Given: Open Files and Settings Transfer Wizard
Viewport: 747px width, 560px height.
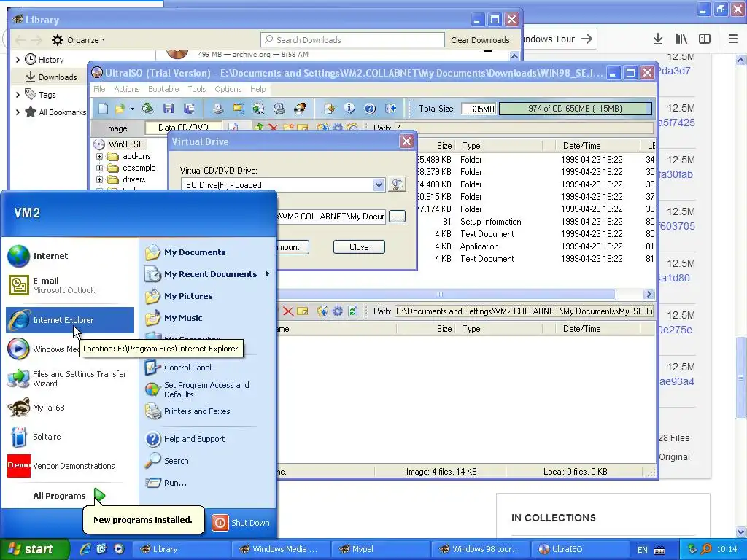Looking at the screenshot, I should [x=70, y=378].
